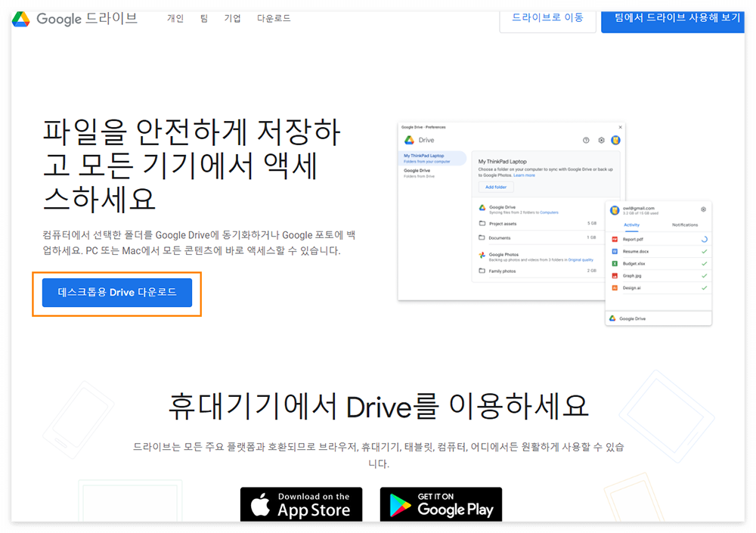
Task: Switch to the Notifications tab
Action: click(685, 225)
